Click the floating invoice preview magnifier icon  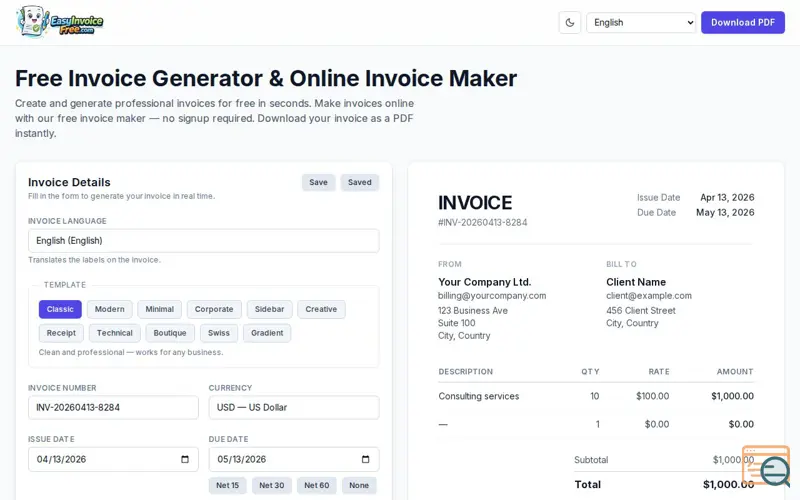tap(767, 466)
